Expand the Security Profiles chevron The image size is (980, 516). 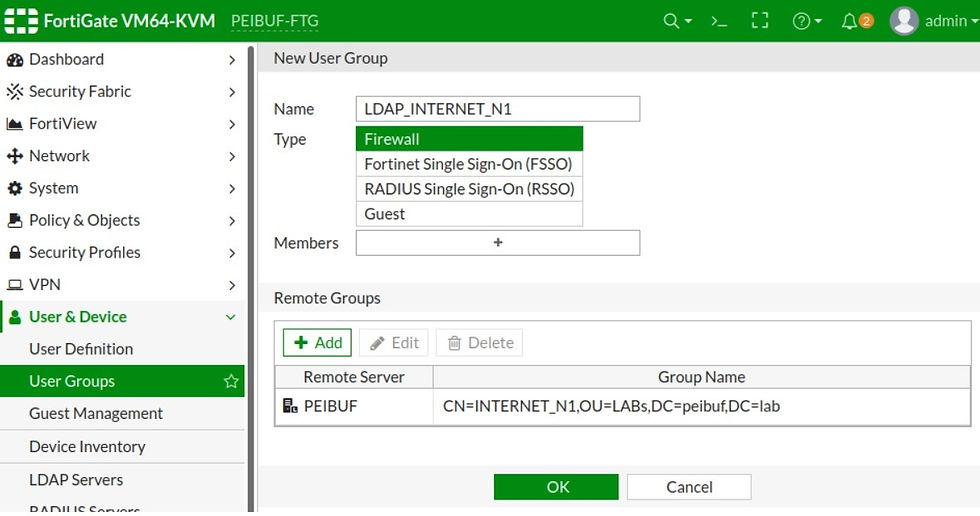[232, 253]
